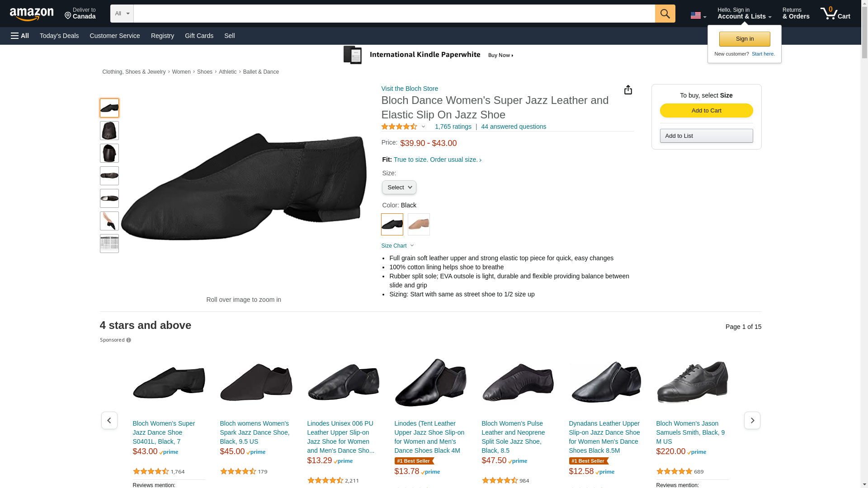This screenshot has width=868, height=488.
Task: Open the 44 answered questions link
Action: [x=514, y=127]
